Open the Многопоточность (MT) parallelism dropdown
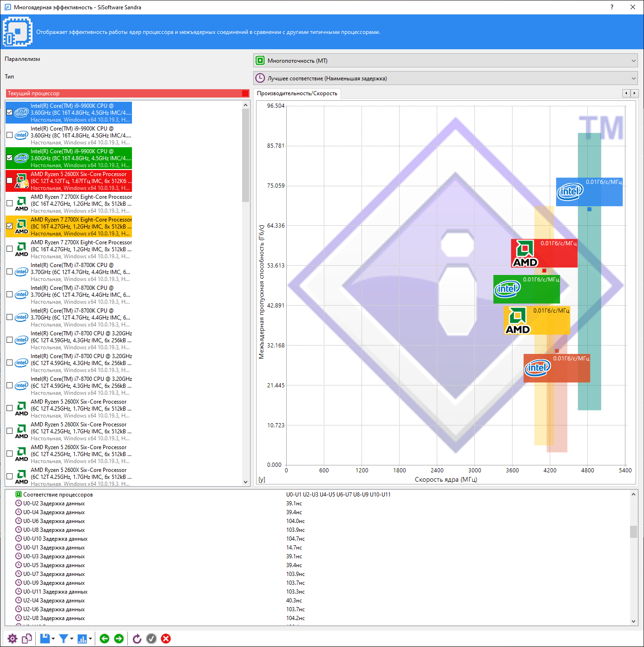Image resolution: width=644 pixels, height=647 pixels. 445,61
